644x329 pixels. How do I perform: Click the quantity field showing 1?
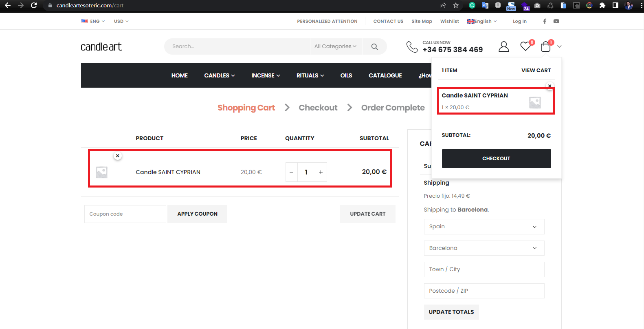coord(306,172)
